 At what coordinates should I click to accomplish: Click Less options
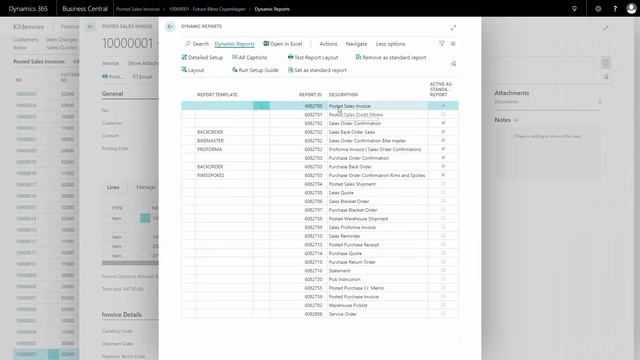(x=390, y=44)
